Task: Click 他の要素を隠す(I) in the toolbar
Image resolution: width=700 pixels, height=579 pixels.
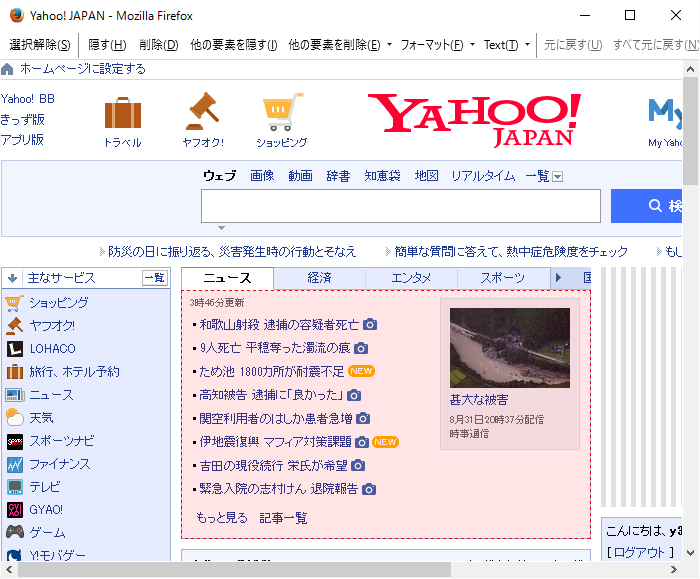Action: 233,45
